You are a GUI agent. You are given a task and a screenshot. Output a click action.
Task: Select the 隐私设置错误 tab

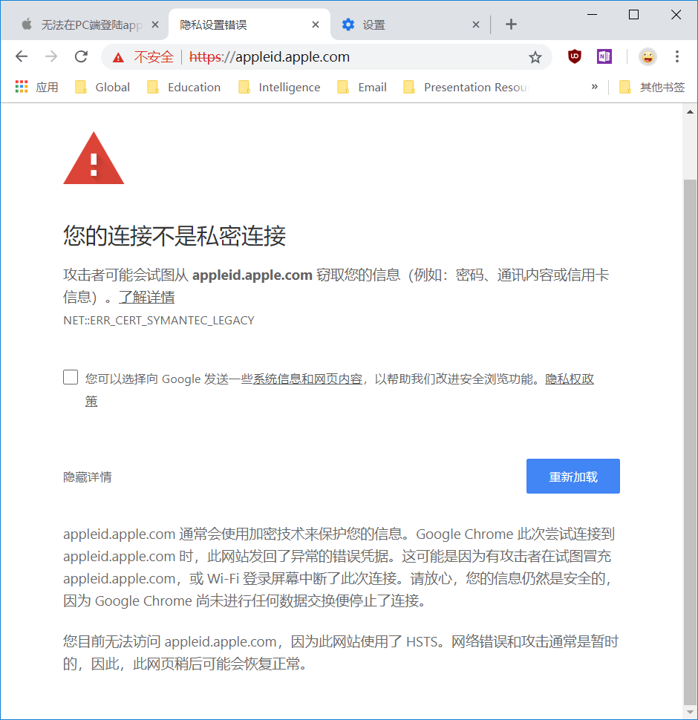[248, 25]
